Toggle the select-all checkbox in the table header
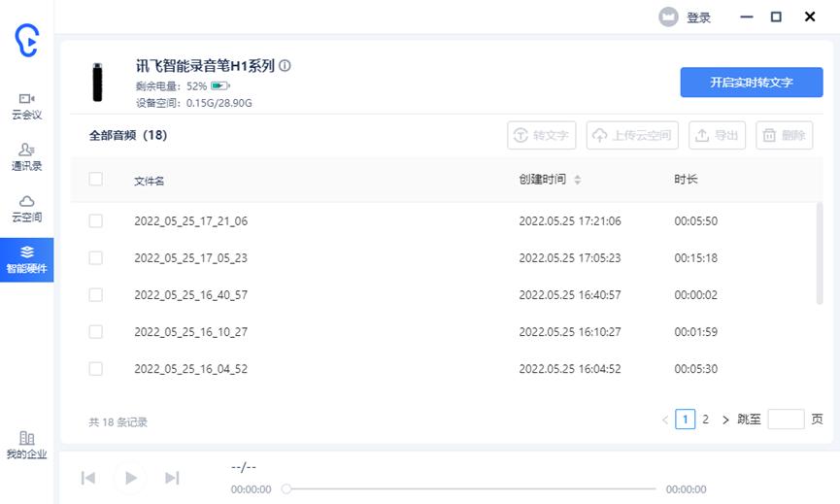 pos(95,179)
